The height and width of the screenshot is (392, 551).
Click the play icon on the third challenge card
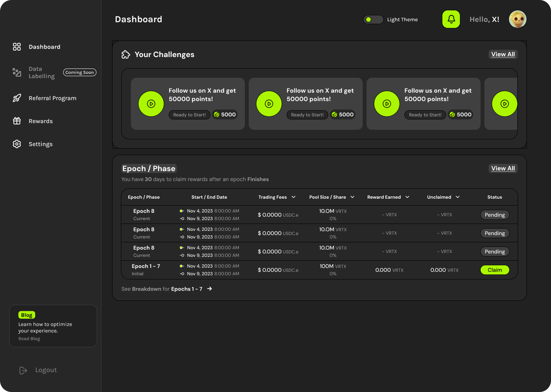click(x=387, y=104)
